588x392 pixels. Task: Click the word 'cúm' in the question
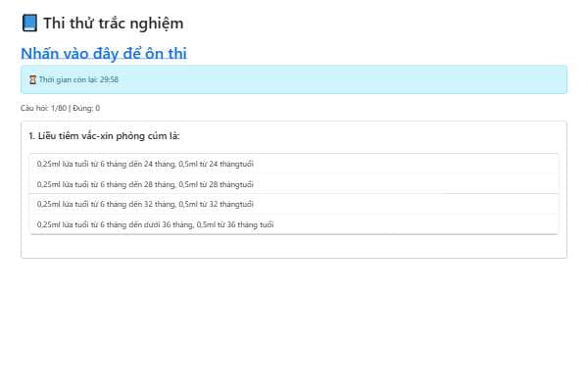[157, 135]
